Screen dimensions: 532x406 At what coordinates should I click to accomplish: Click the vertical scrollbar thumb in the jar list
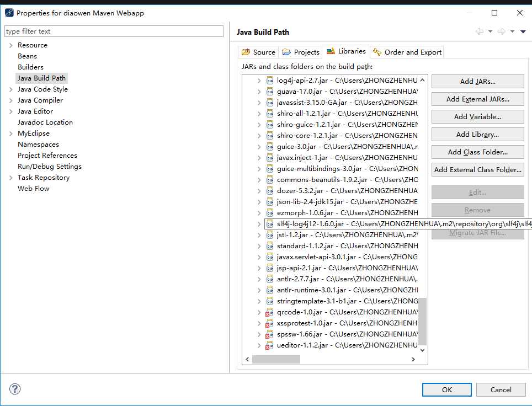point(422,321)
